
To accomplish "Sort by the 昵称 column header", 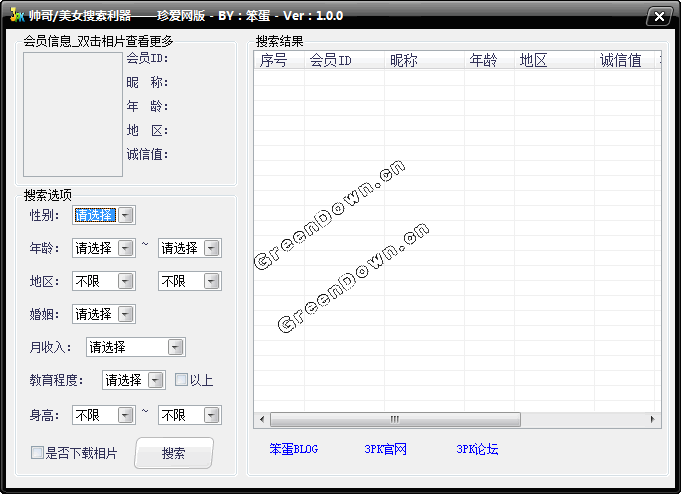I will [424, 60].
